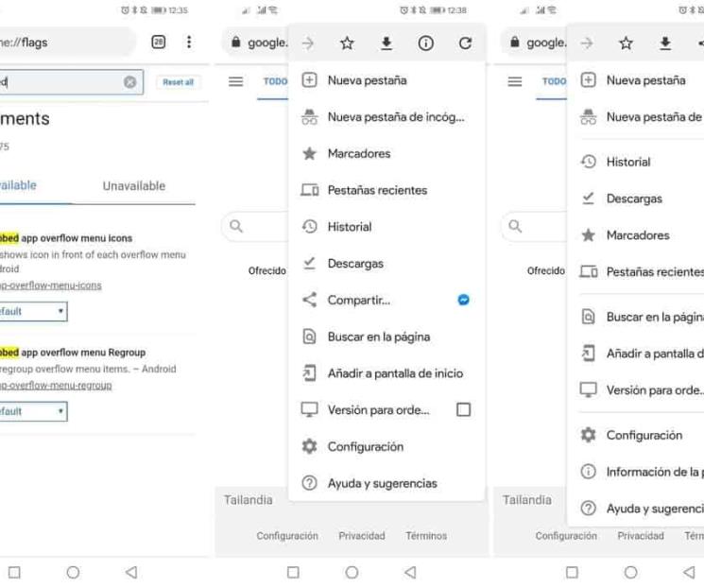
Task: Tap the flags URL address bar
Action: 67,43
